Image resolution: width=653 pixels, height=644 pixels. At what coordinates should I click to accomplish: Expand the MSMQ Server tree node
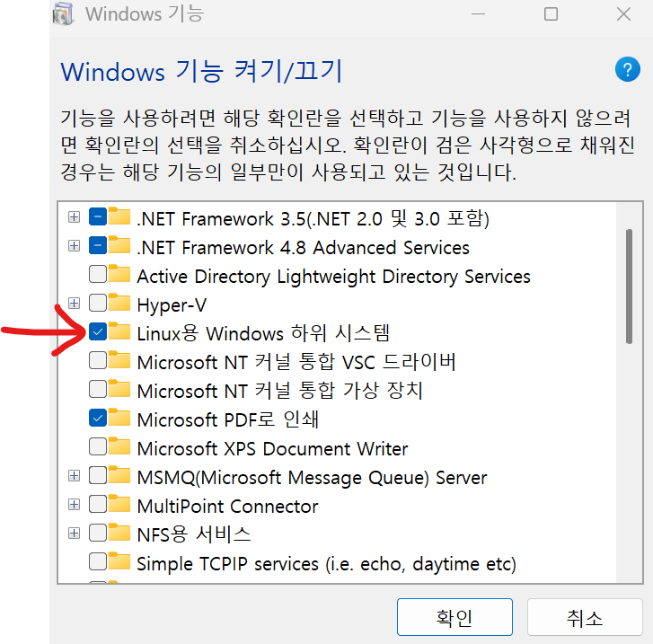pos(75,476)
